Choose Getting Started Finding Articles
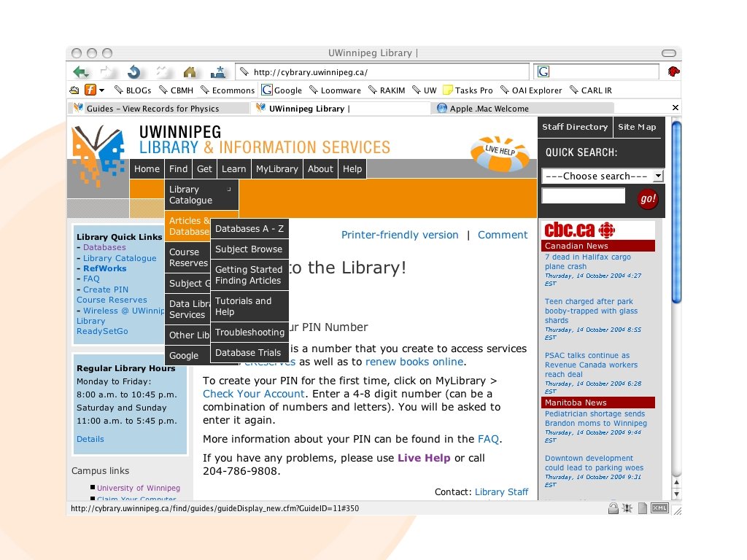The image size is (747, 560). pos(249,275)
